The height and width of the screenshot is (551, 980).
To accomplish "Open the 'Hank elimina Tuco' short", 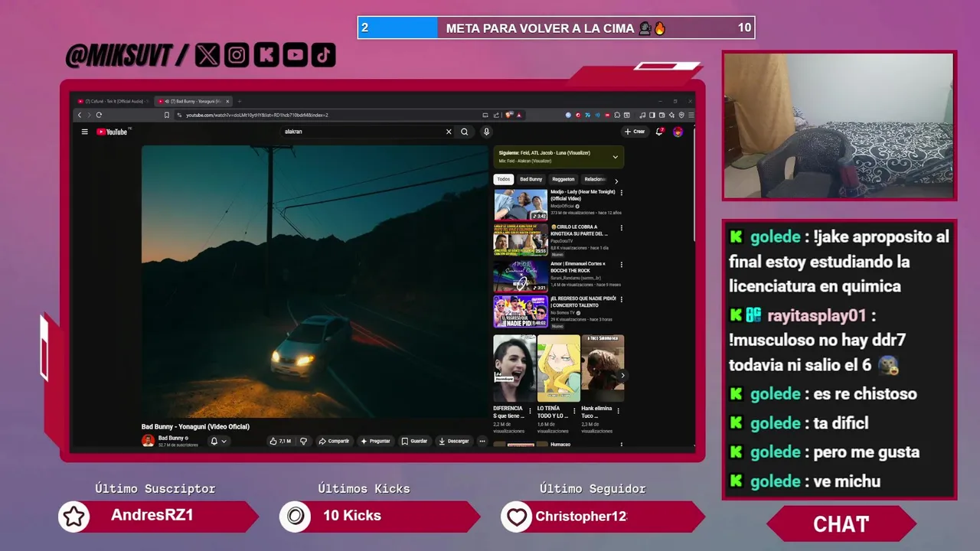I will click(603, 368).
